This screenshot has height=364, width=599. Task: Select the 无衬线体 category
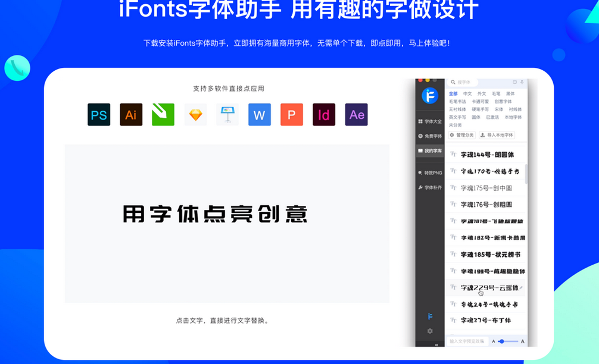(x=457, y=109)
